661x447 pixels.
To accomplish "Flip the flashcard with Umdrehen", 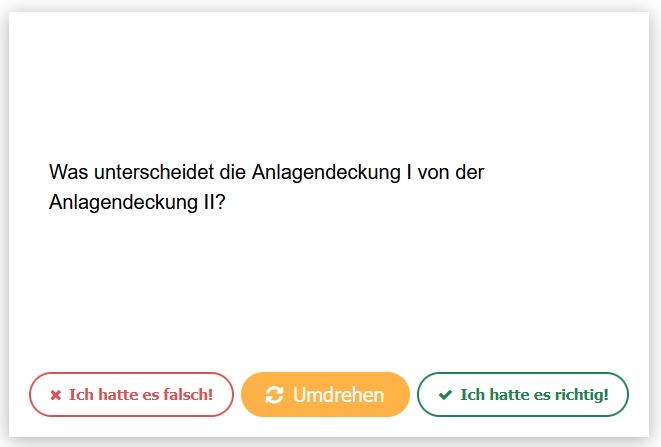I will point(326,395).
